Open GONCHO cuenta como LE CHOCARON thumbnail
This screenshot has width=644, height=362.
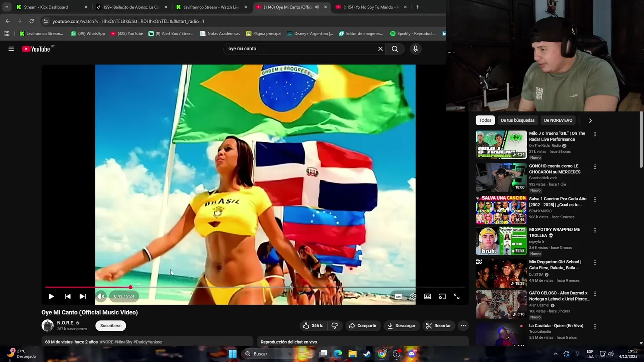501,177
